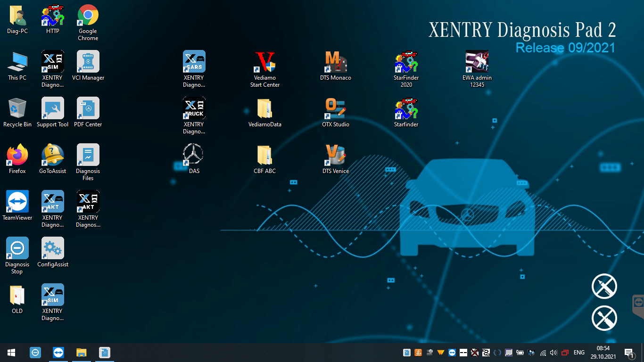Open OTX Studio
Image resolution: width=644 pixels, height=362 pixels.
click(336, 113)
